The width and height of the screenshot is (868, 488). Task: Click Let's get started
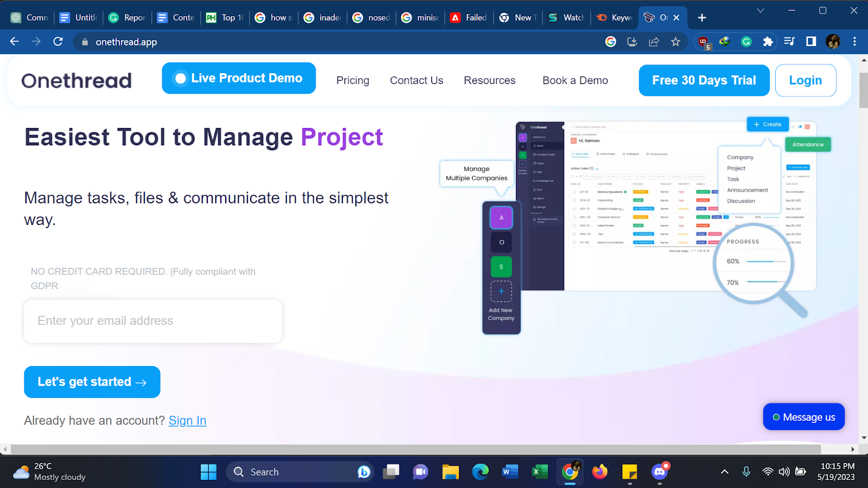click(x=92, y=382)
